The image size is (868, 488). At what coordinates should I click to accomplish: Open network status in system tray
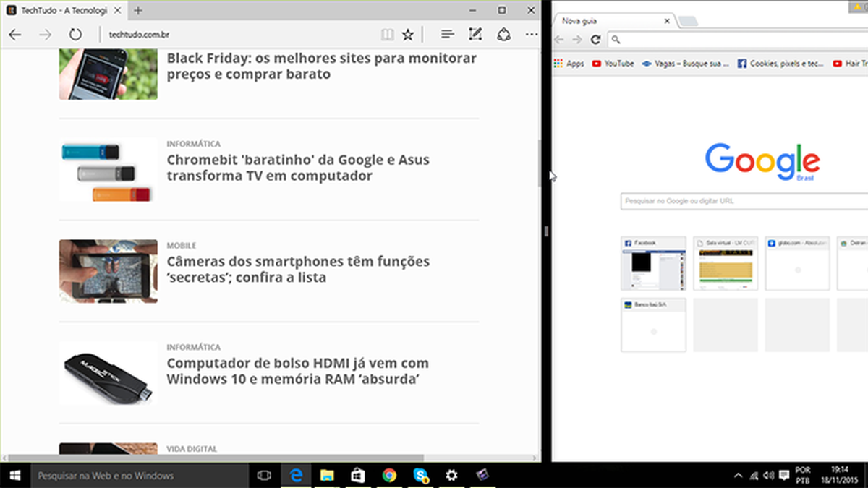pos(754,475)
